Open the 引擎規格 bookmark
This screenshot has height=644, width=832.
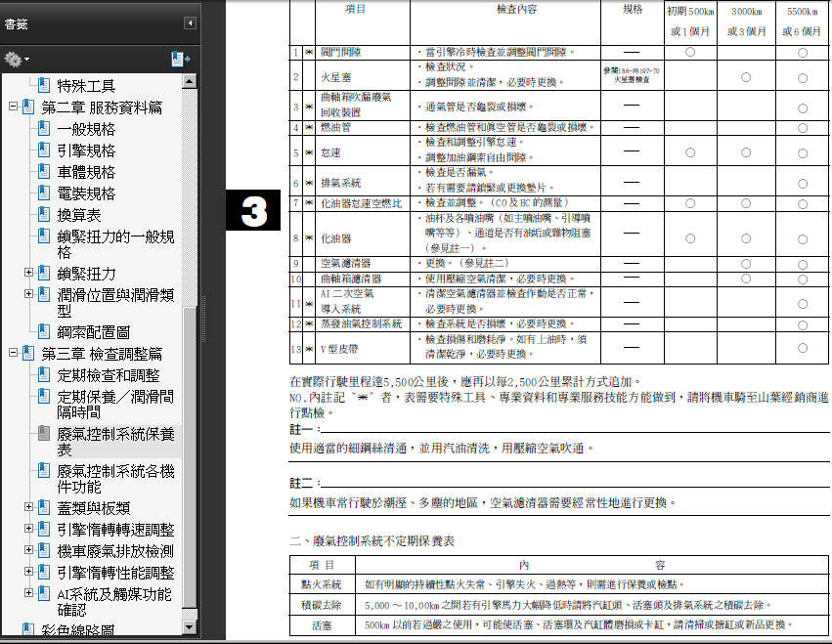86,150
